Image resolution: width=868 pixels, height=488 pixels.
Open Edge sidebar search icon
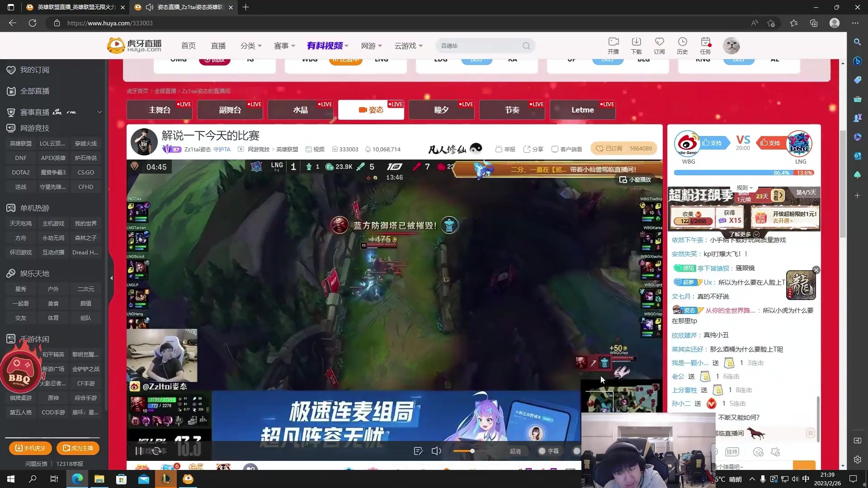coord(857,42)
